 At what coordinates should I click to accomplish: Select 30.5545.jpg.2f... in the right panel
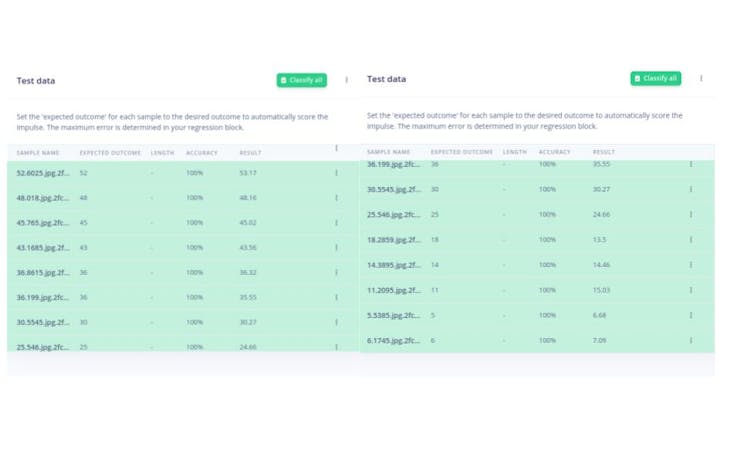(394, 189)
